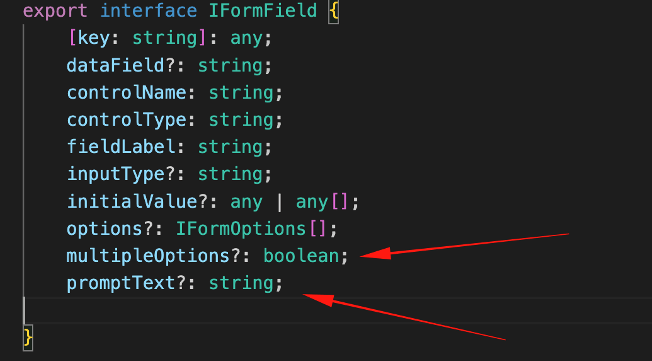The height and width of the screenshot is (361, 652).
Task: Place cursor on the empty line
Action: (x=337, y=310)
